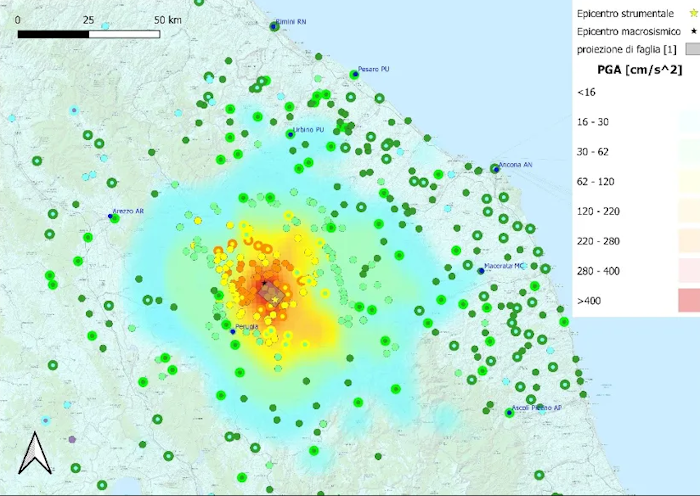The image size is (700, 496).
Task: Select the '62 - 120' legend label
Action: 596,181
